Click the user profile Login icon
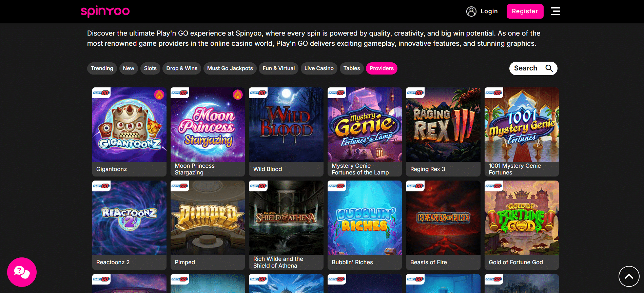The width and height of the screenshot is (644, 293). coord(471,12)
